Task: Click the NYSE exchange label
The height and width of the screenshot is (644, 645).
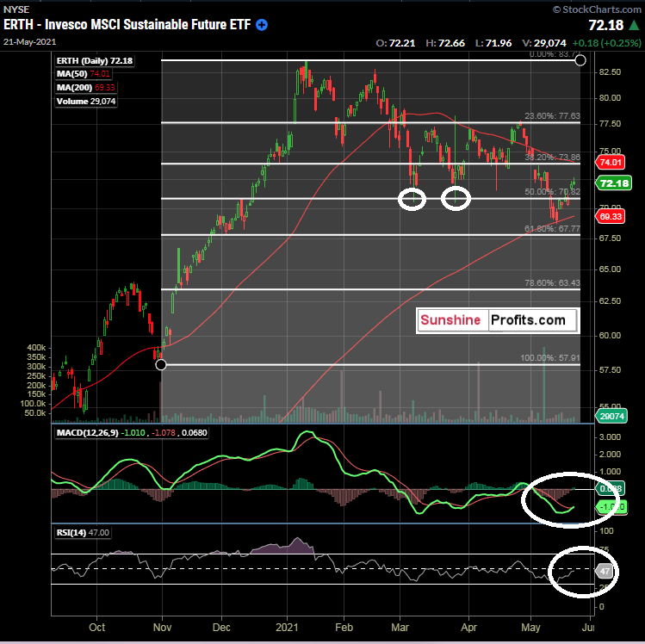Action: coord(16,9)
